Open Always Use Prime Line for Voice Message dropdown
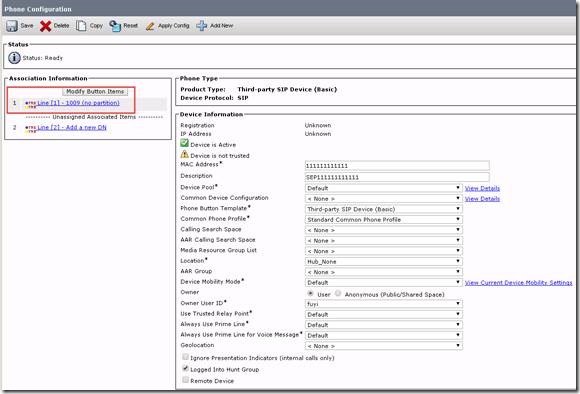This screenshot has height=394, width=580. tap(384, 336)
